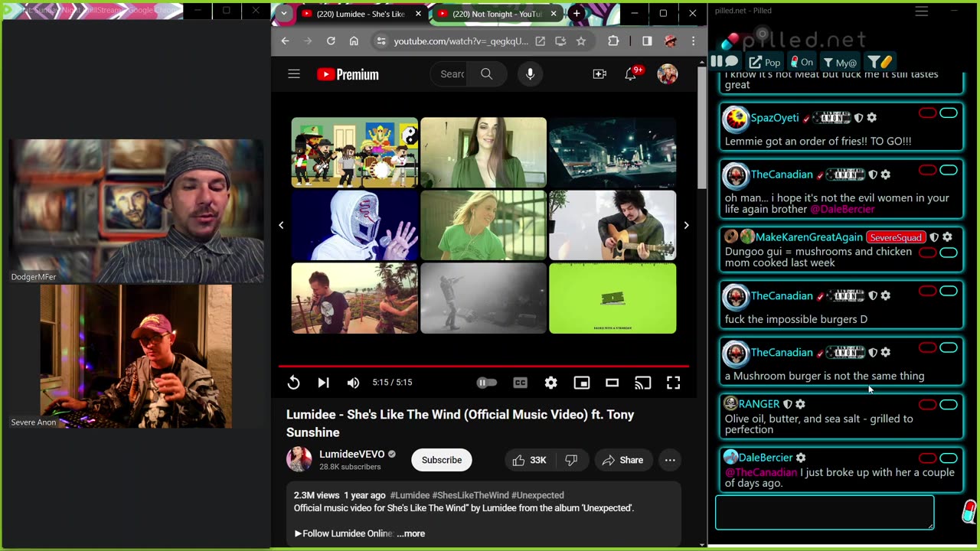The width and height of the screenshot is (980, 551).
Task: Click the YouTube search text field
Action: click(451, 74)
